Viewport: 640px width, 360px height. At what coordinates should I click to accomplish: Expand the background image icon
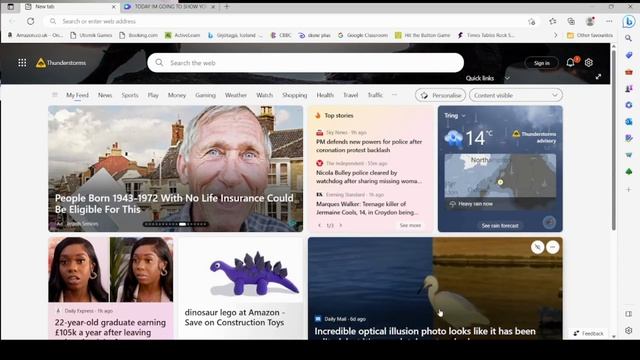[x=598, y=77]
